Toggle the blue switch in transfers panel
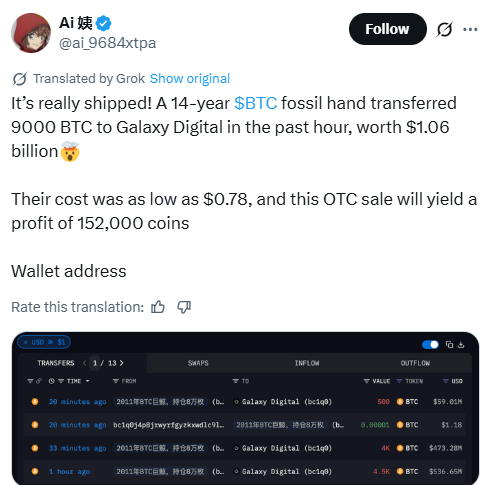This screenshot has height=485, width=486. (x=430, y=345)
